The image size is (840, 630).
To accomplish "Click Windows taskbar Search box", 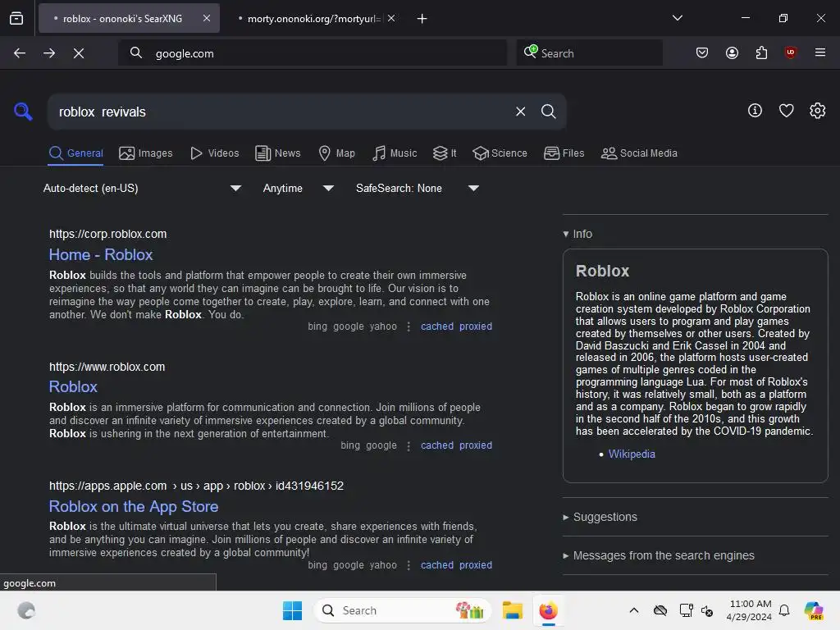I will (403, 610).
